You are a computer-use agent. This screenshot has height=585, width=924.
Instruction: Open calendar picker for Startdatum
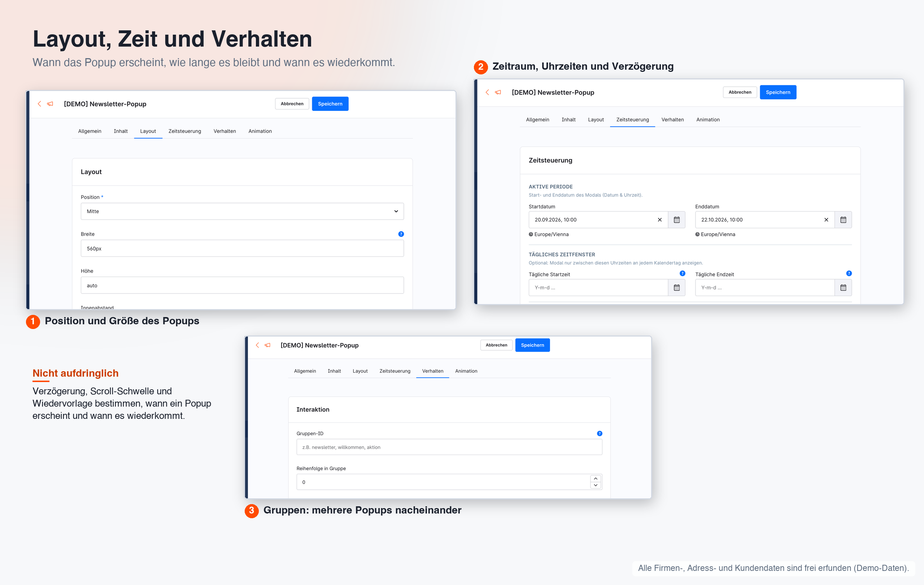pos(677,220)
